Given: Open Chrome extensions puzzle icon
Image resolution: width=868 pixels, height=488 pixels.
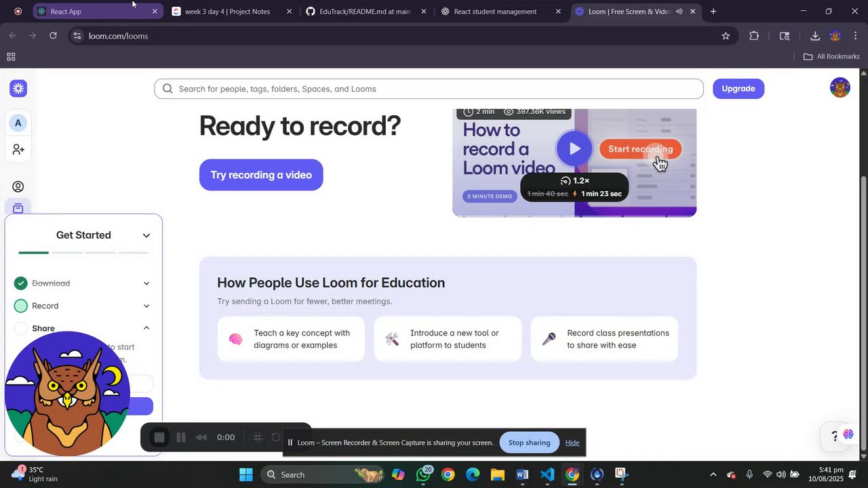Looking at the screenshot, I should tap(754, 36).
